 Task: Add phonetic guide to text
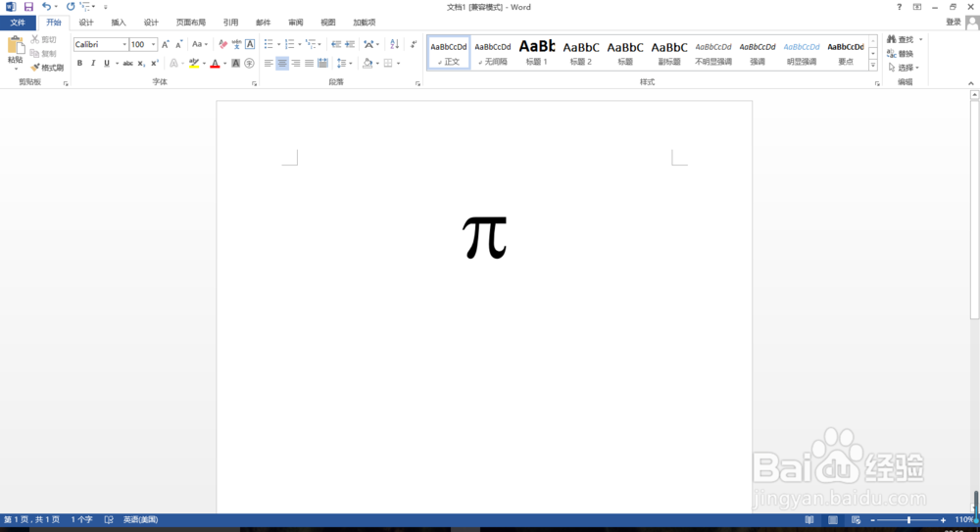[236, 44]
